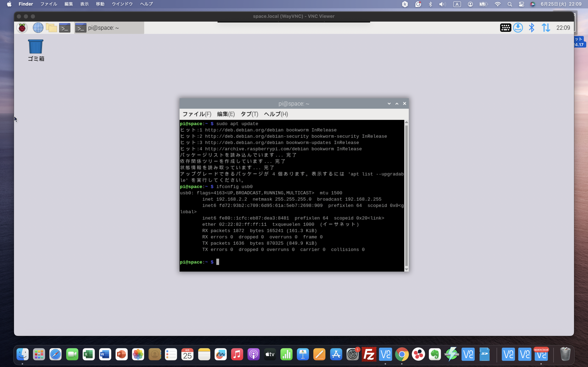
Task: Launch FileZilla from the Dock
Action: (369, 354)
